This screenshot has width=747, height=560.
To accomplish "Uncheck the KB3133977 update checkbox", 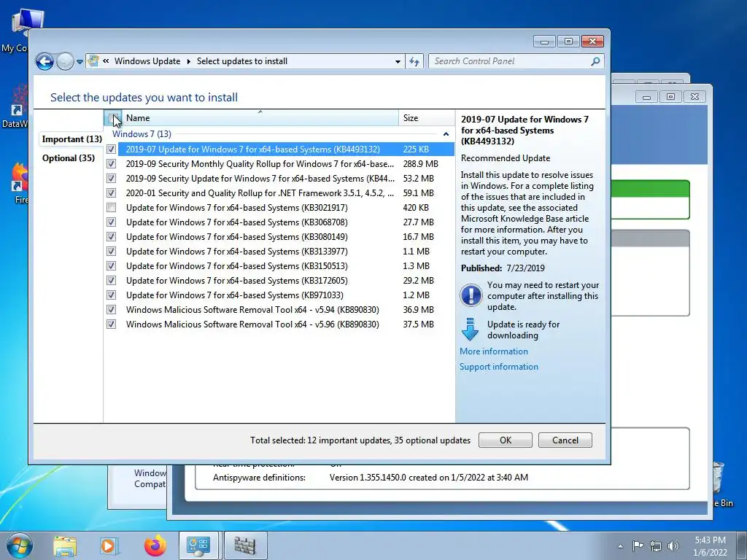I will coord(111,252).
